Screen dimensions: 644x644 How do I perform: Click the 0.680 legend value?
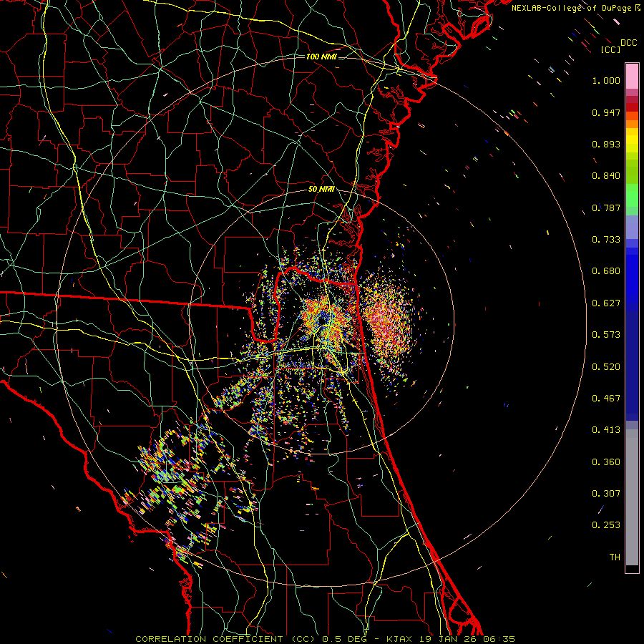[606, 271]
